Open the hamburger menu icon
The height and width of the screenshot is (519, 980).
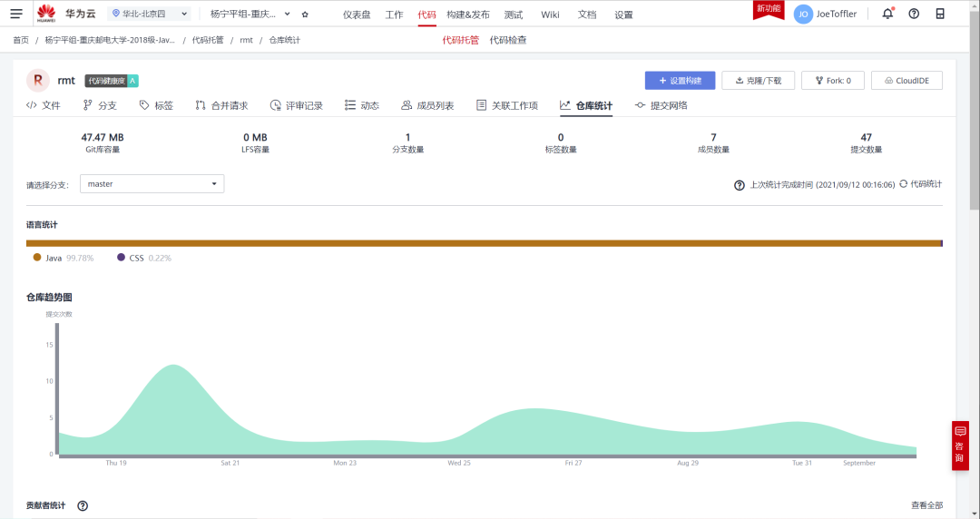point(16,13)
